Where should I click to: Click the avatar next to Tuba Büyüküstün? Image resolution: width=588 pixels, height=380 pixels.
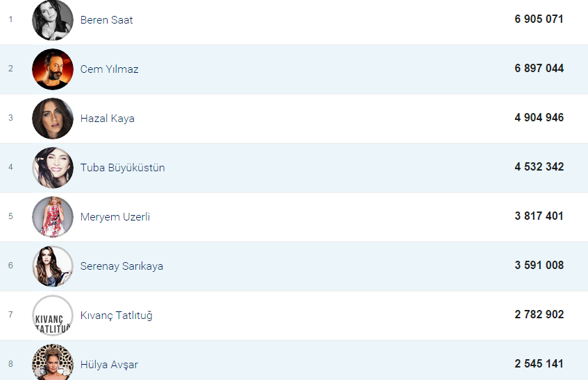coord(53,168)
